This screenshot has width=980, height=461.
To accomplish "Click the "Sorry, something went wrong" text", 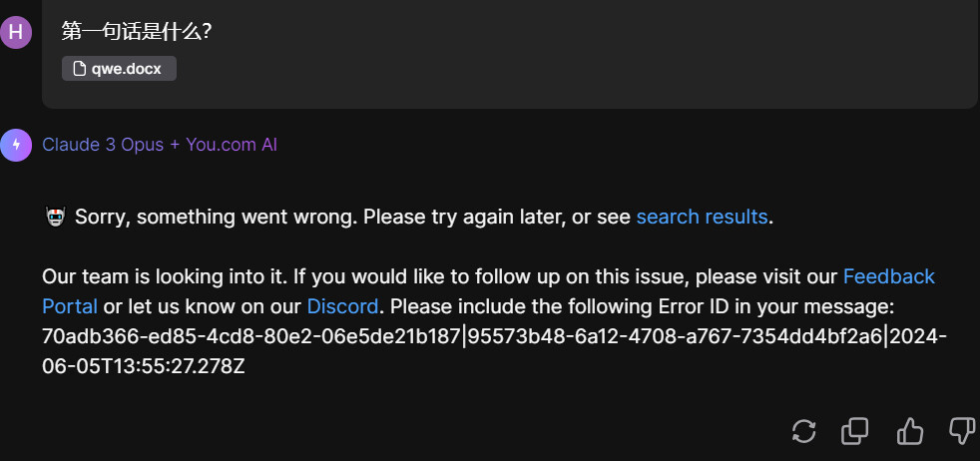I will coord(217,217).
